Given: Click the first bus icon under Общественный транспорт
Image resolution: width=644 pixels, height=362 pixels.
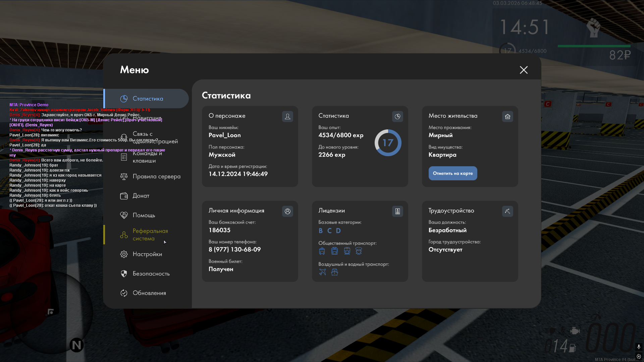Looking at the screenshot, I should tap(322, 251).
